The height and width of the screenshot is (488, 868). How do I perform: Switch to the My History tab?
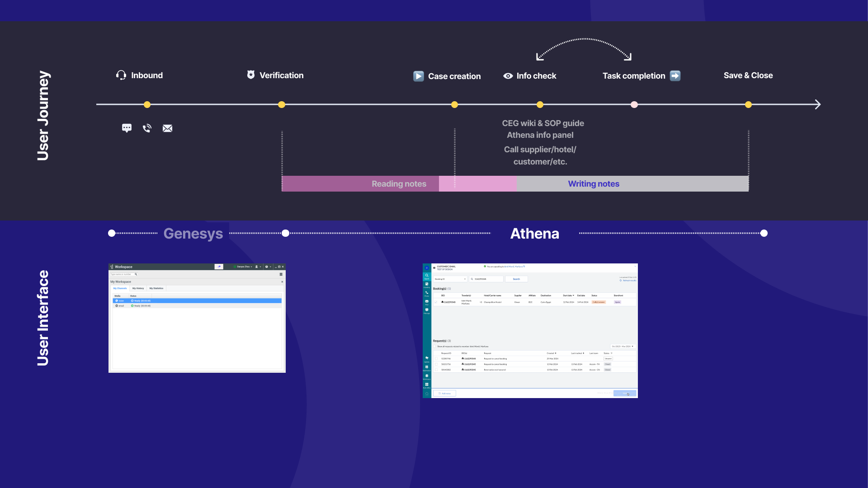[138, 288]
